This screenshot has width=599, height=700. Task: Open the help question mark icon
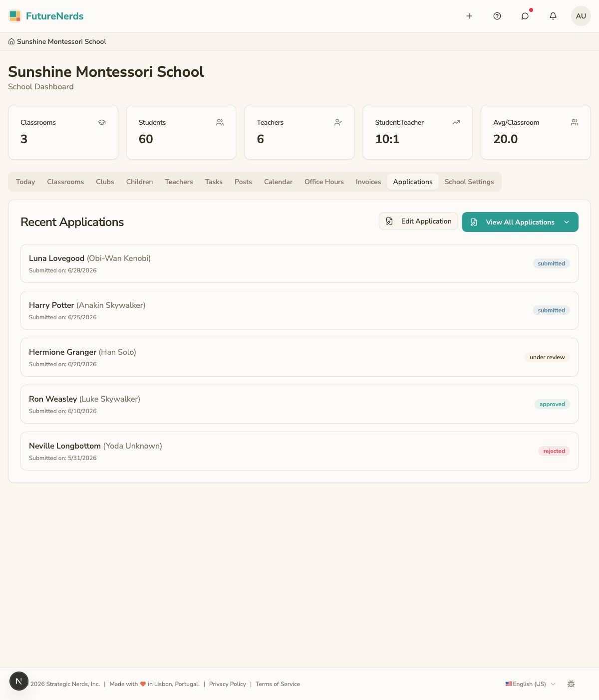[x=497, y=16]
